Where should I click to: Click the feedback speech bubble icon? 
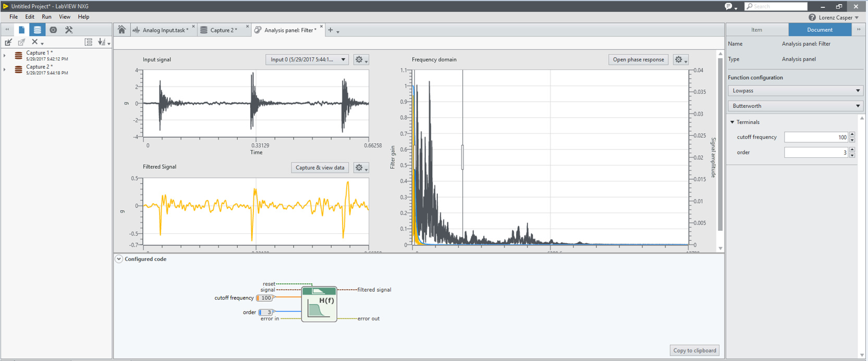tap(729, 6)
